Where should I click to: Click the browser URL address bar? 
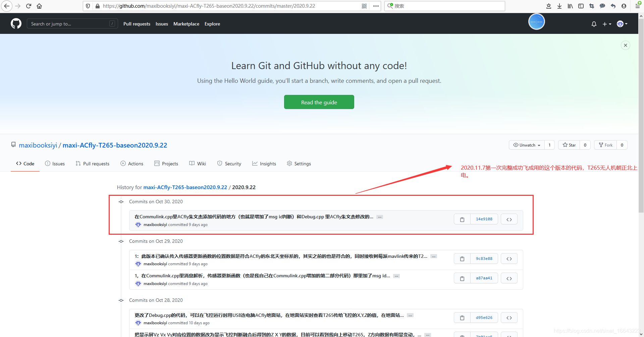(x=231, y=6)
